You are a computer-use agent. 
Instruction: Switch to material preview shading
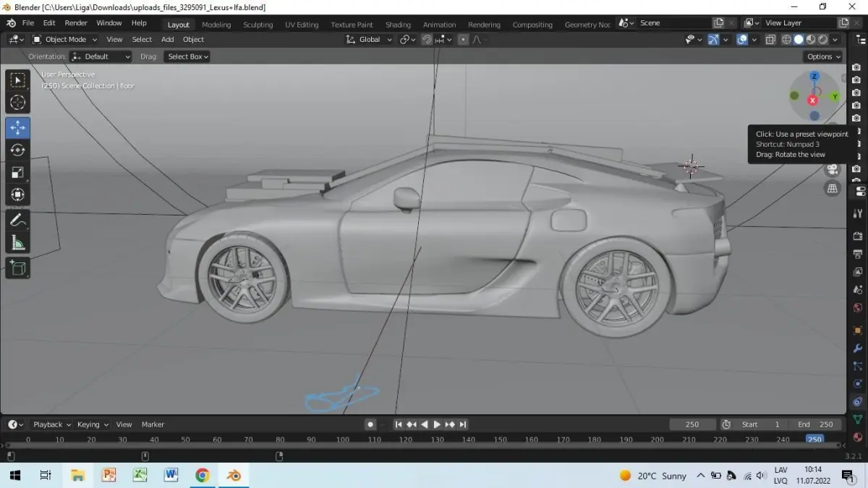click(x=812, y=40)
